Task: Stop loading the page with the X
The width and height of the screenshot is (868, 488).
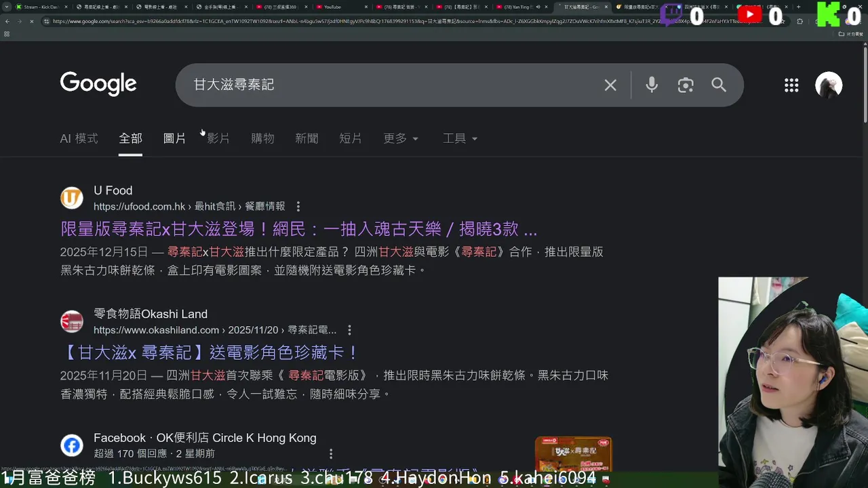Action: coord(32,21)
